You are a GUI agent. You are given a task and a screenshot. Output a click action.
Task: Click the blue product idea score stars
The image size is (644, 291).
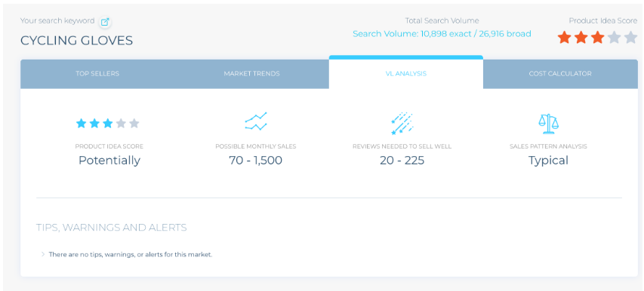[x=108, y=124]
